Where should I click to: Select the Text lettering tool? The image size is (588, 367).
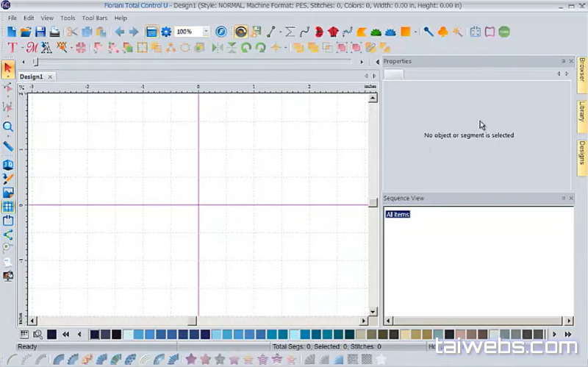[12, 48]
